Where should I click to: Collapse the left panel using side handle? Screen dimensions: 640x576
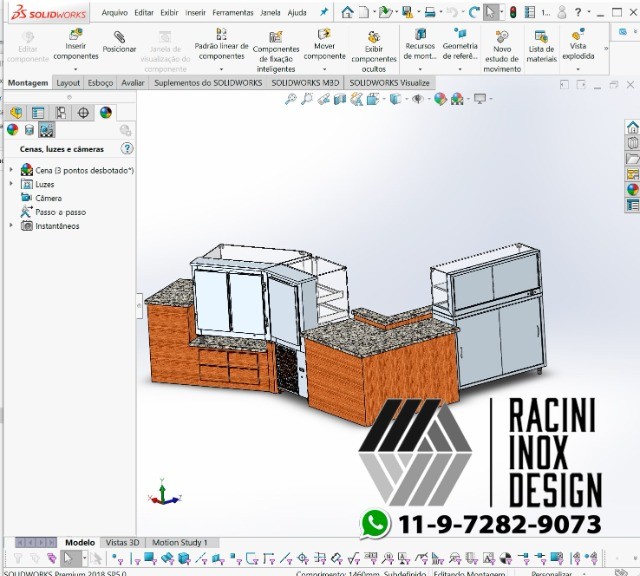pyautogui.click(x=139, y=305)
